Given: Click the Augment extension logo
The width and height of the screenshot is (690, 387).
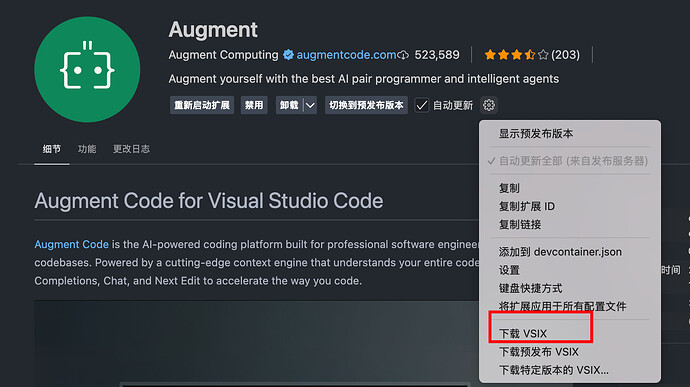Looking at the screenshot, I should click(87, 69).
